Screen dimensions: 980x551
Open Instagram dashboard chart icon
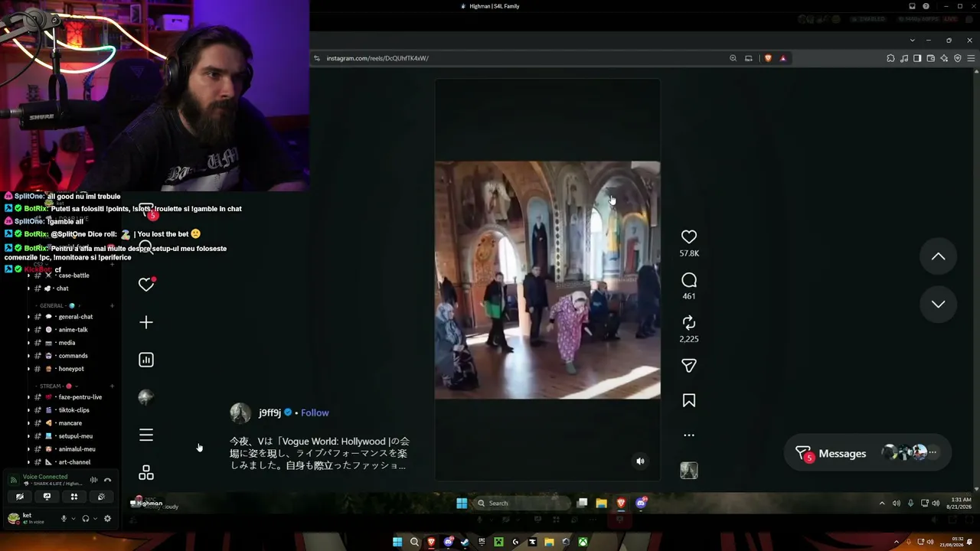point(146,360)
